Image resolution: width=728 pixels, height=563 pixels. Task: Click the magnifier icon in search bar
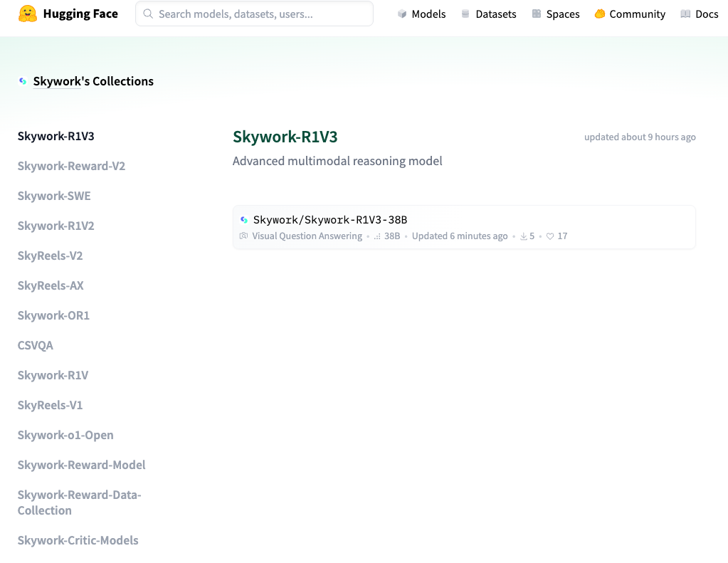click(x=148, y=14)
